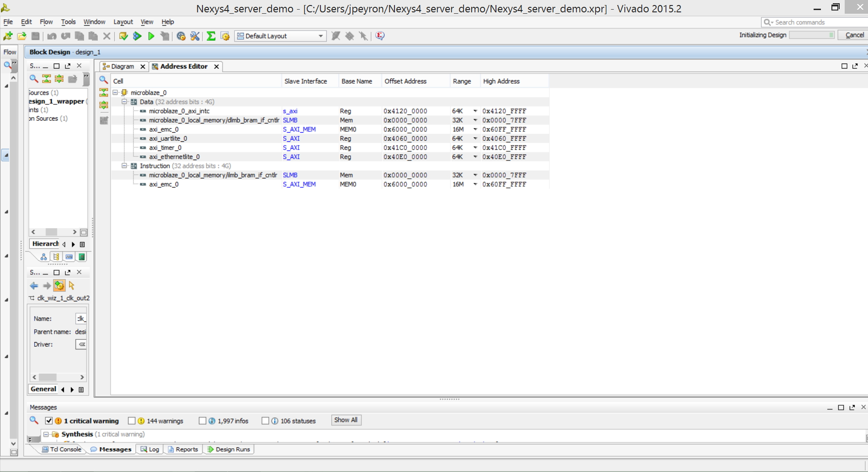Click the Run Implementation play icon
This screenshot has width=868, height=472.
(151, 36)
